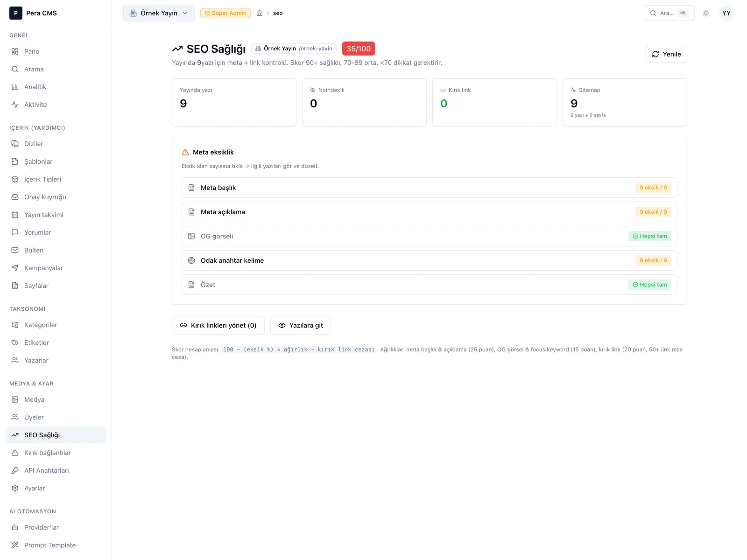This screenshot has width=747, height=560.
Task: Click the Kategoriler tree icon
Action: click(15, 325)
